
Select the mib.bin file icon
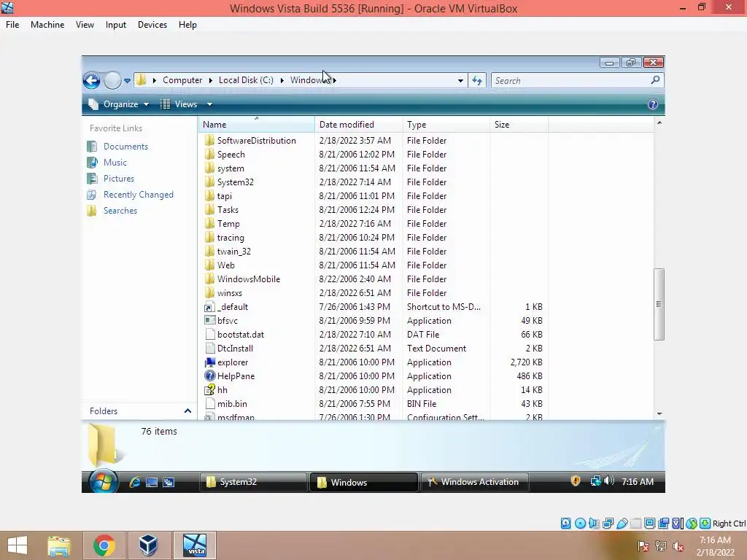[209, 404]
